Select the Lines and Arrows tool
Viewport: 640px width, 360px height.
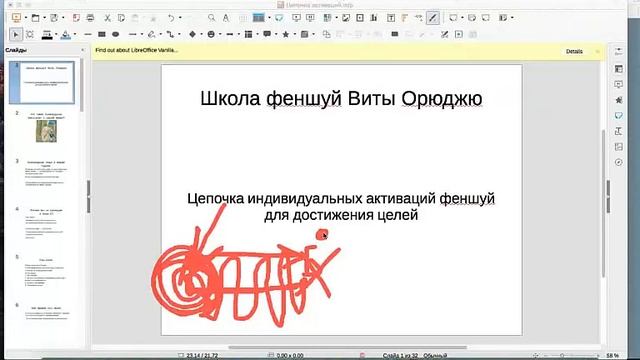point(133,35)
